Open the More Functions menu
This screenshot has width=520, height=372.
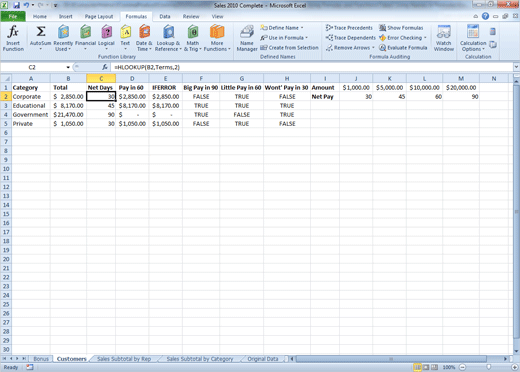tap(217, 38)
